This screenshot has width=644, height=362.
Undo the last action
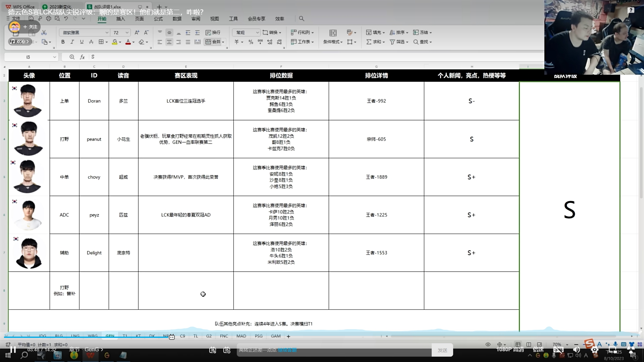coord(66,19)
